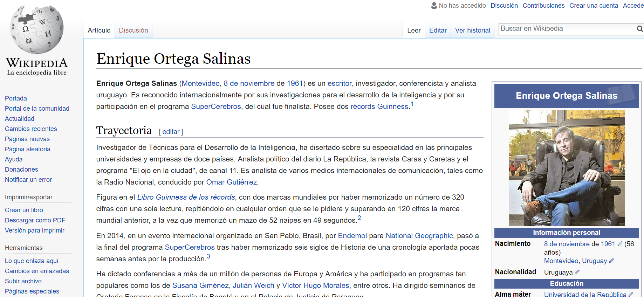Open infobox Uruguay link

pyautogui.click(x=595, y=261)
